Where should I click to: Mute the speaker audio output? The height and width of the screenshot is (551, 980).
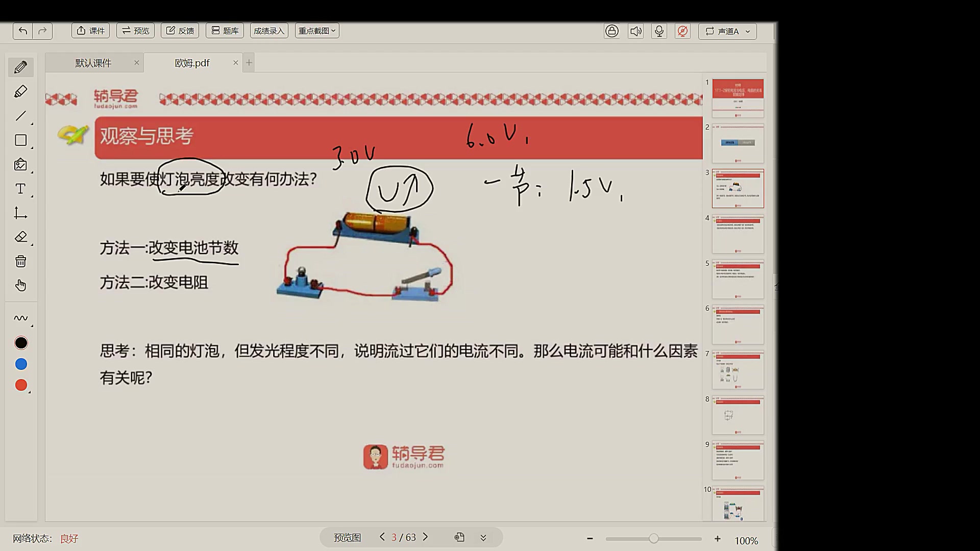coord(635,31)
